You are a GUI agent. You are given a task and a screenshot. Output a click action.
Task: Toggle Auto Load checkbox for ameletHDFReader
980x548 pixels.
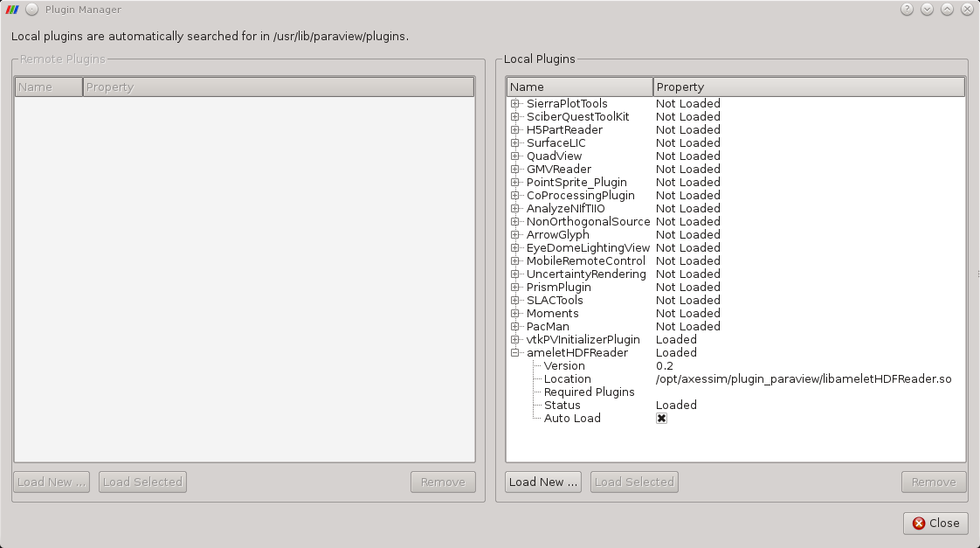661,418
